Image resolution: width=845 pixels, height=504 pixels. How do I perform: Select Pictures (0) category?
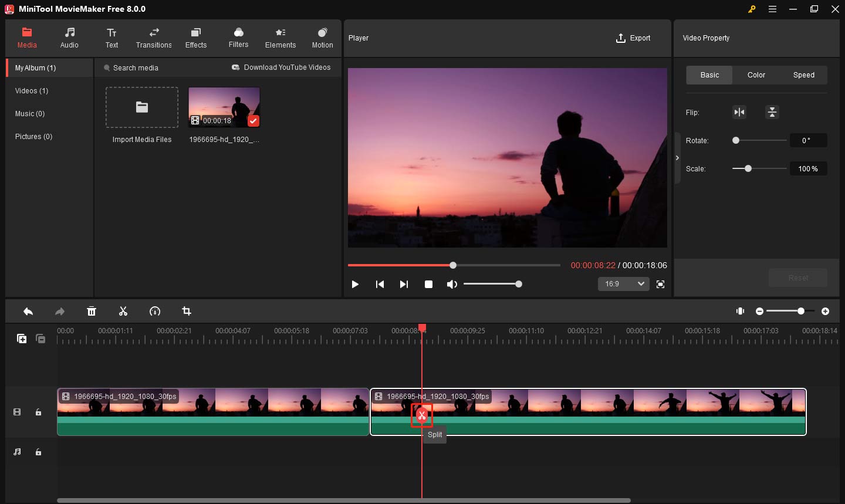[x=50, y=137]
